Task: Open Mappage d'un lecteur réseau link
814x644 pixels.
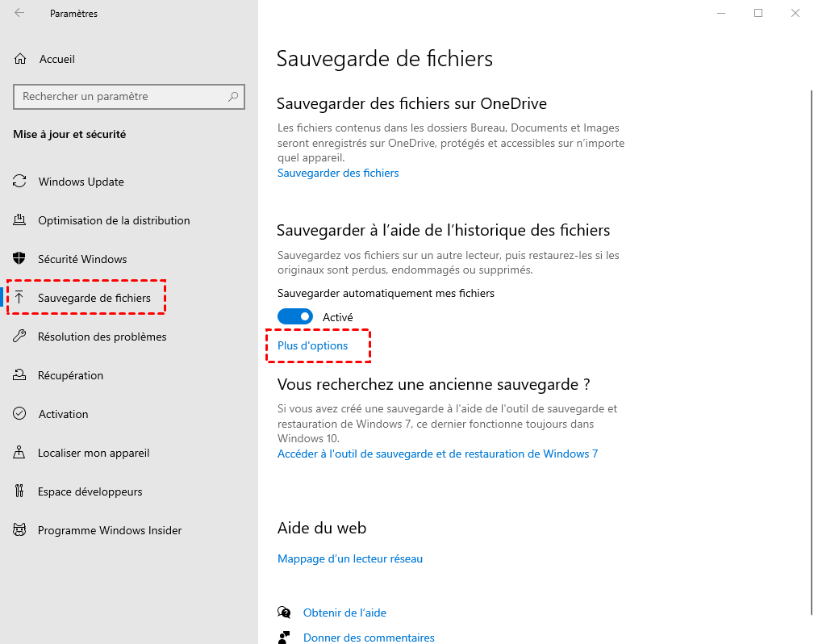Action: 350,558
